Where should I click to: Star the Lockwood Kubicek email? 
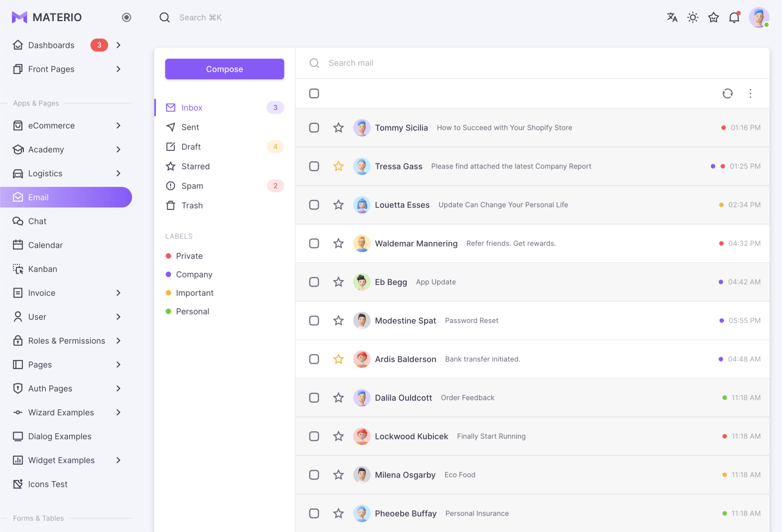coord(338,436)
